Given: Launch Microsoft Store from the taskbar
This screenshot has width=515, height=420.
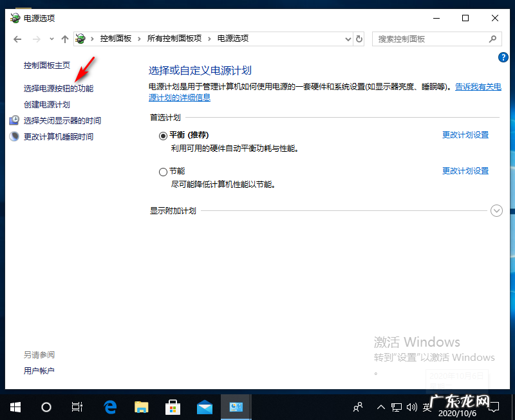Looking at the screenshot, I should tap(173, 406).
